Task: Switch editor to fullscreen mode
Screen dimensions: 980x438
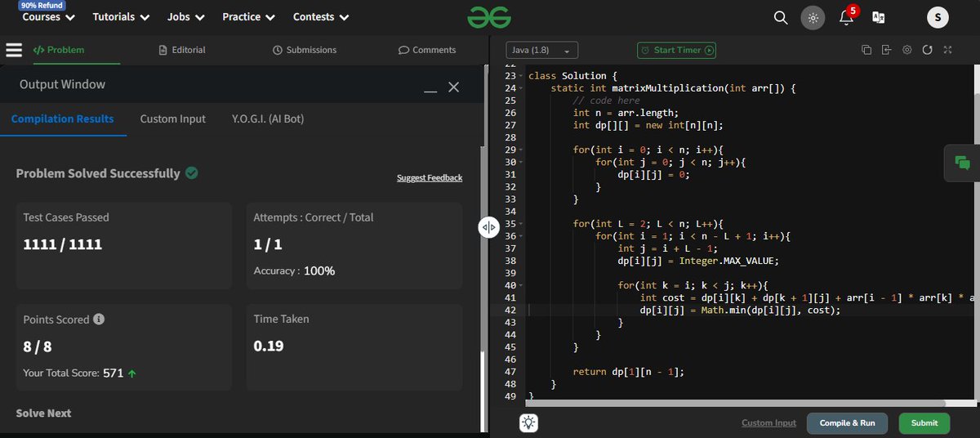Action: click(x=947, y=50)
